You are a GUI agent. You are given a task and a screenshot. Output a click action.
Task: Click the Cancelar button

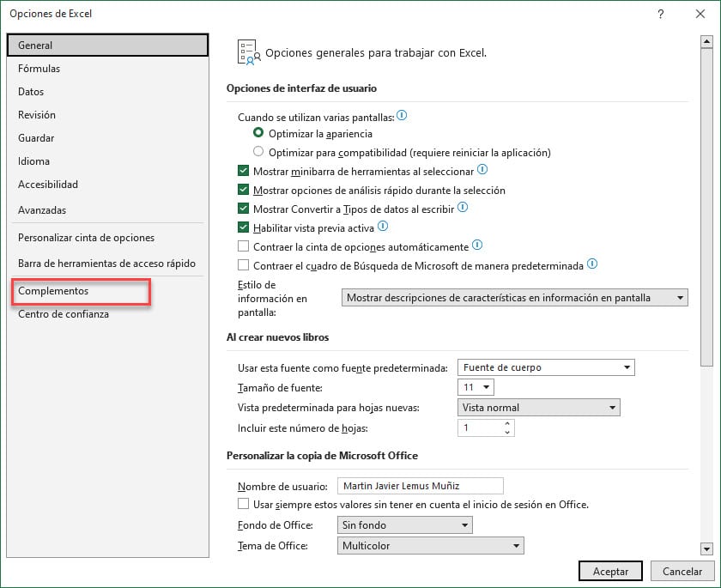pyautogui.click(x=682, y=571)
